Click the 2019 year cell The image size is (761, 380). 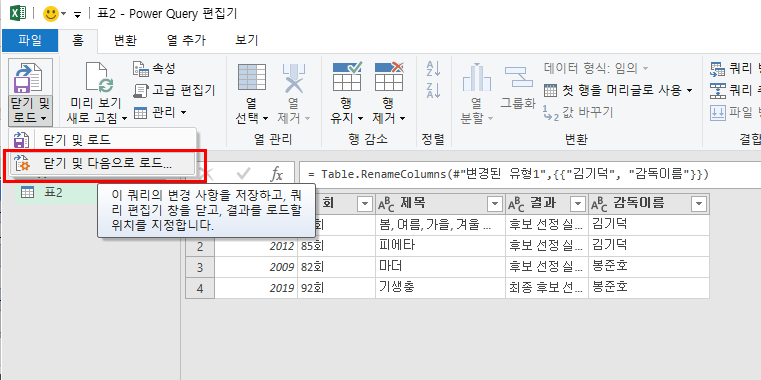(x=256, y=288)
